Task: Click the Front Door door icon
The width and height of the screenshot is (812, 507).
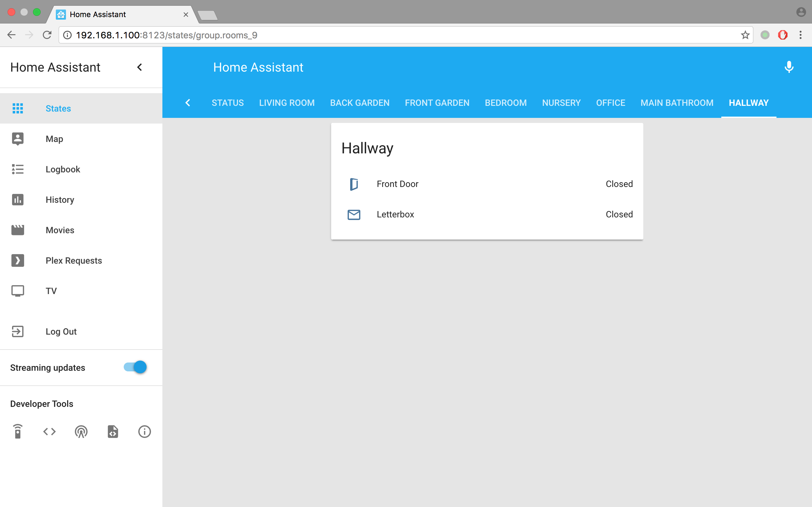Action: point(354,184)
